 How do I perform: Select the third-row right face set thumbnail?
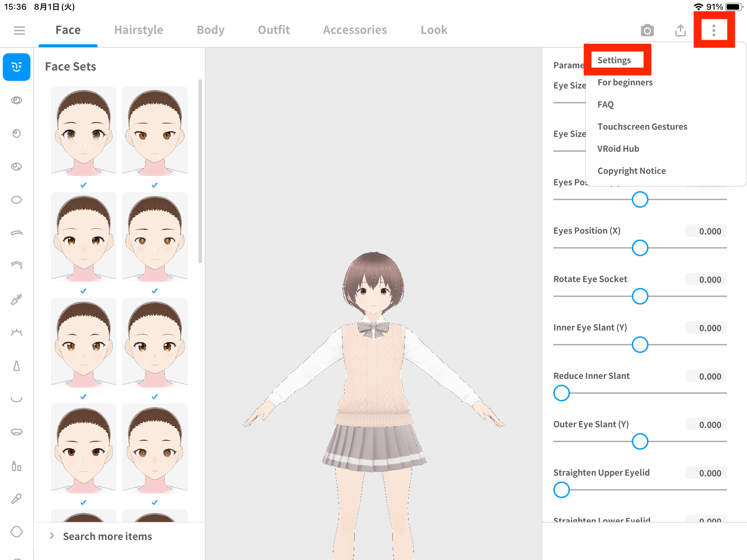click(155, 343)
